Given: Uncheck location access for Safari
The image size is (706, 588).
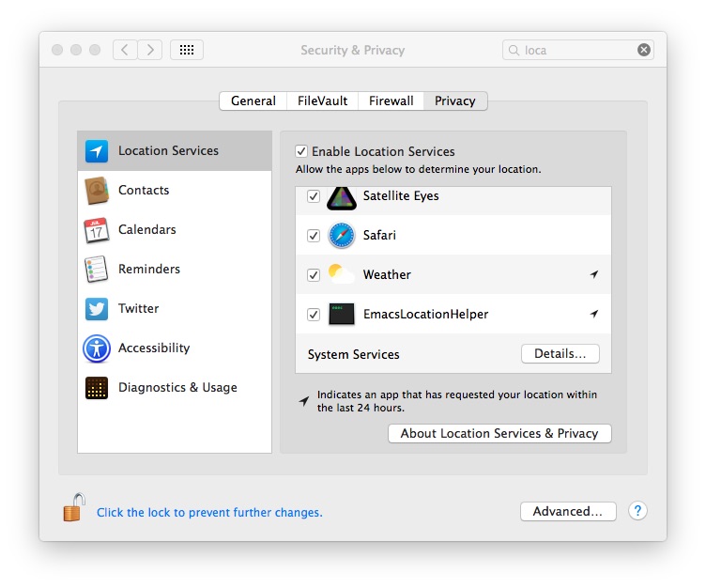Looking at the screenshot, I should [x=314, y=236].
